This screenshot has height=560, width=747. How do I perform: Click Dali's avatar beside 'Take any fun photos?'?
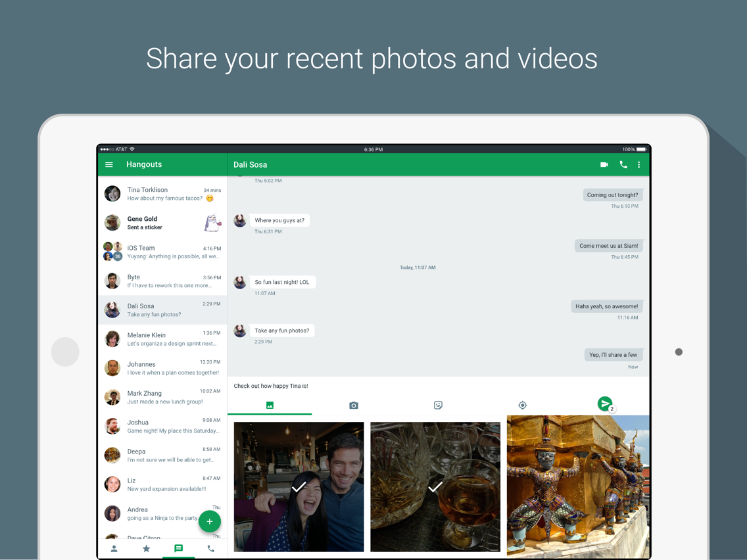(239, 331)
